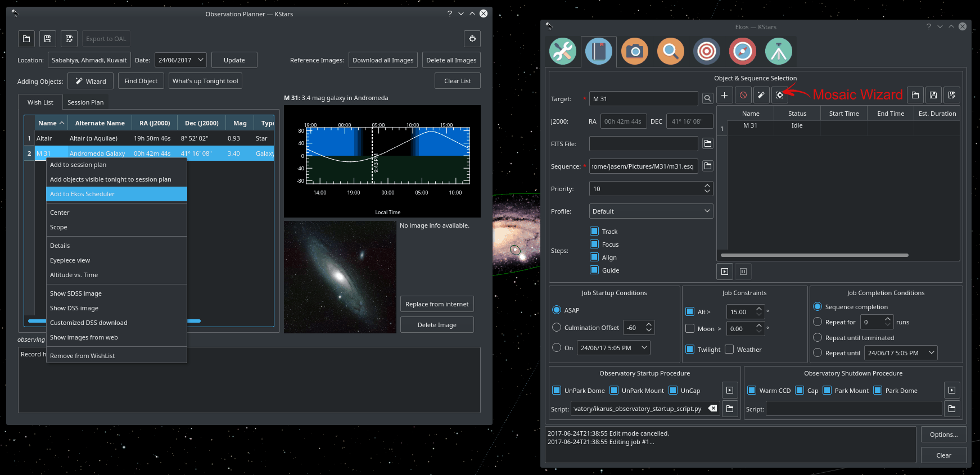Open the Ekos Guide target module
Screen dimensions: 980x475
point(706,52)
